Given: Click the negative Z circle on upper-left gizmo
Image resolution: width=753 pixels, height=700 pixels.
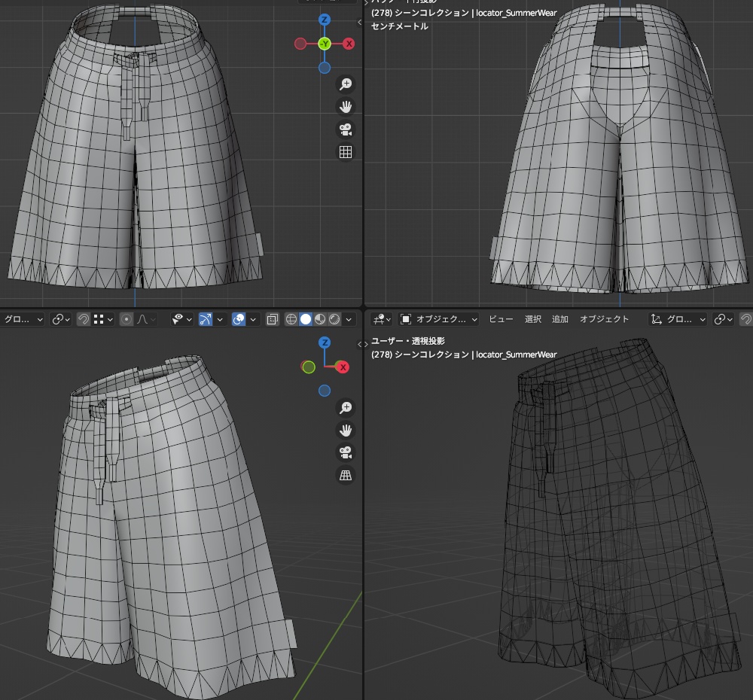Looking at the screenshot, I should tap(325, 68).
